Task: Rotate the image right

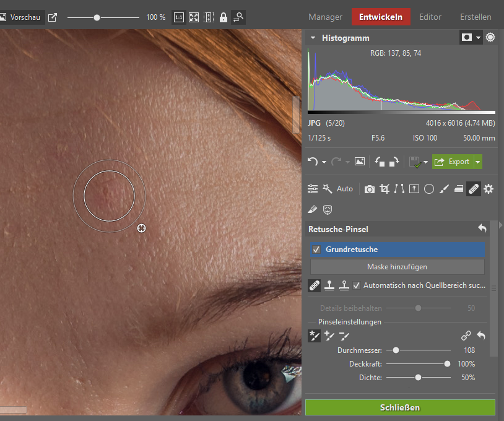Action: coord(394,162)
